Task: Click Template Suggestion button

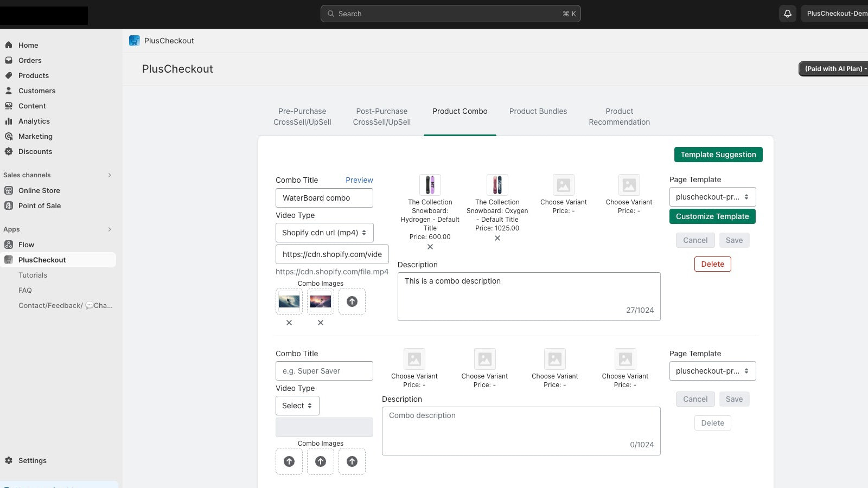Action: point(718,155)
